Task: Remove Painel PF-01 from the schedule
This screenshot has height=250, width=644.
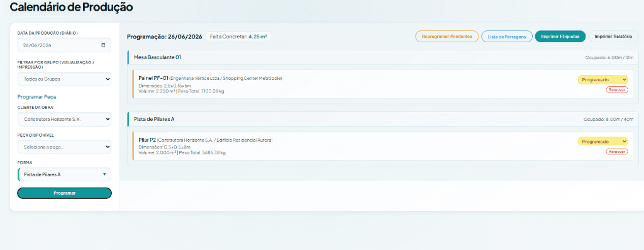Action: 617,90
